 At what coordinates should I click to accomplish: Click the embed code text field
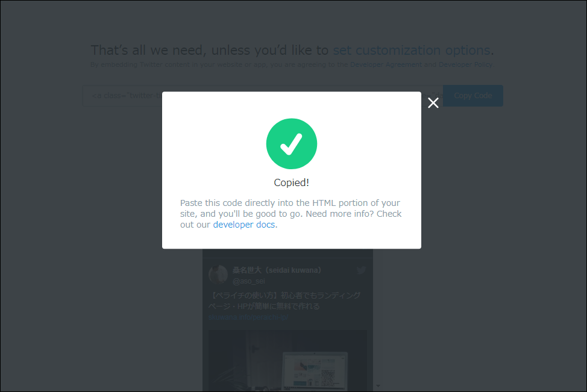tap(122, 96)
